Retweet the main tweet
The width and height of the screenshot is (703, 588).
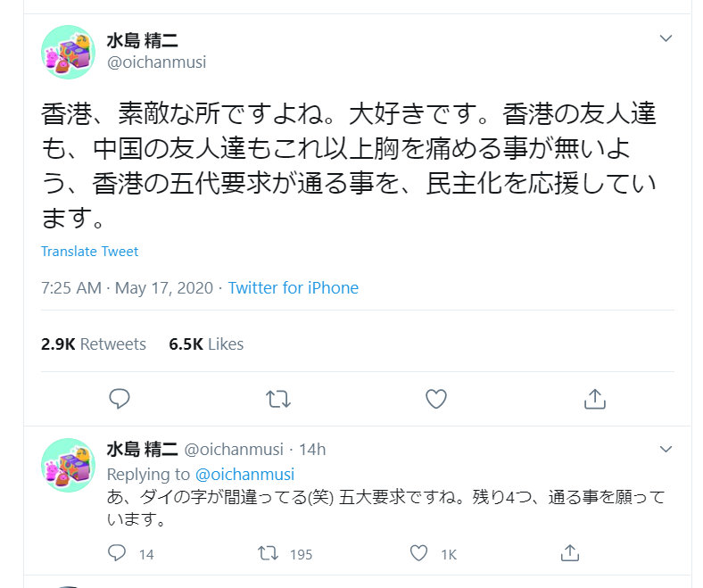pos(278,399)
